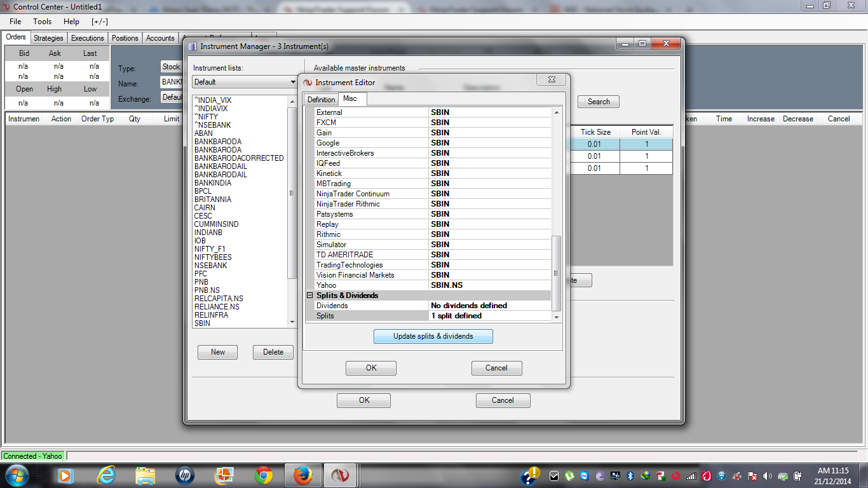Click the Yahoo symbol value SBIN.NS
The height and width of the screenshot is (488, 868).
click(x=447, y=285)
